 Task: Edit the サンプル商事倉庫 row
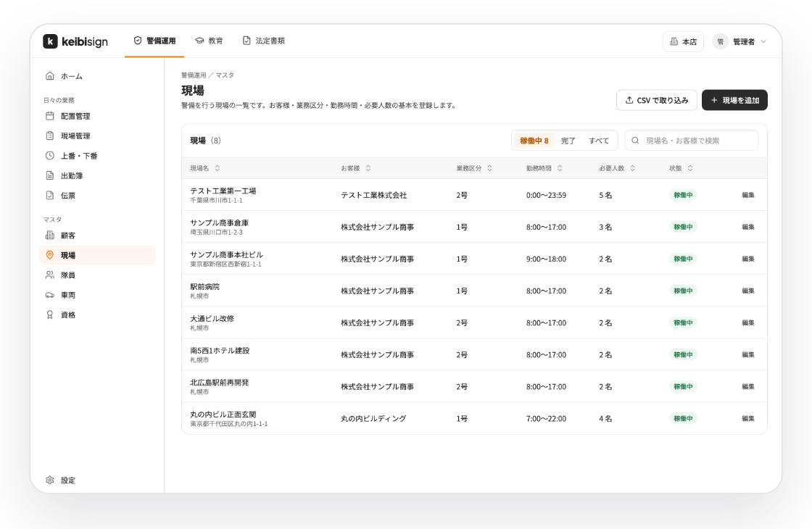coord(747,228)
